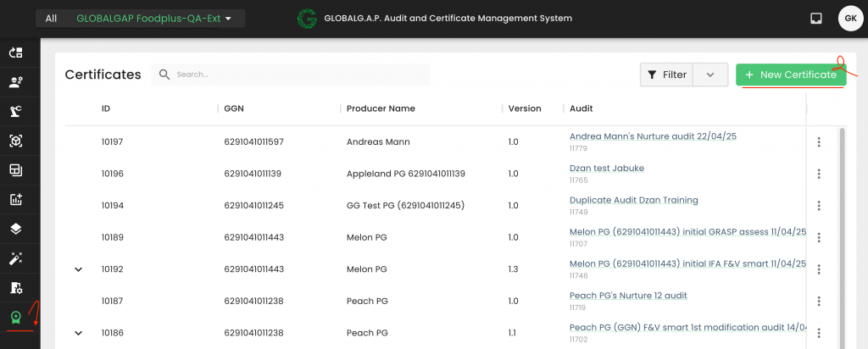Open actions menu for certificate 10197
The width and height of the screenshot is (868, 349).
click(818, 142)
